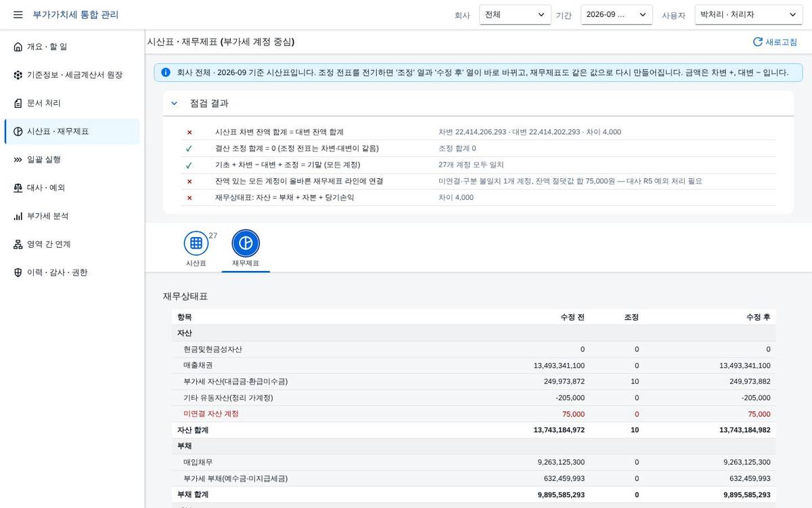Click the 조정 column header
Viewport: 812px width, 508px height.
click(x=631, y=317)
